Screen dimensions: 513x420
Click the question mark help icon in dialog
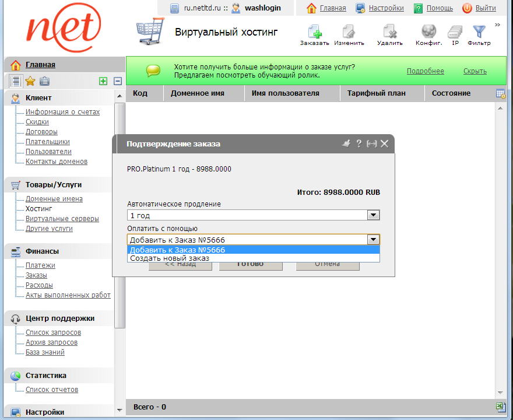359,143
